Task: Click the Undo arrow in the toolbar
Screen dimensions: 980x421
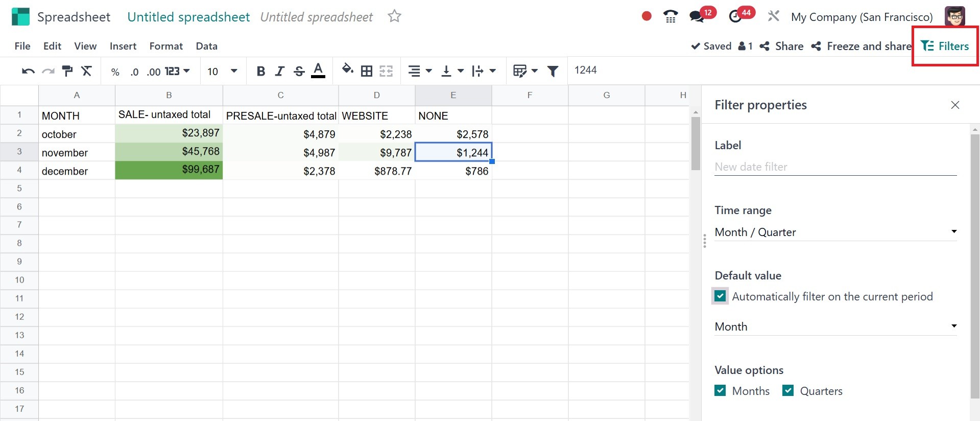Action: 28,71
